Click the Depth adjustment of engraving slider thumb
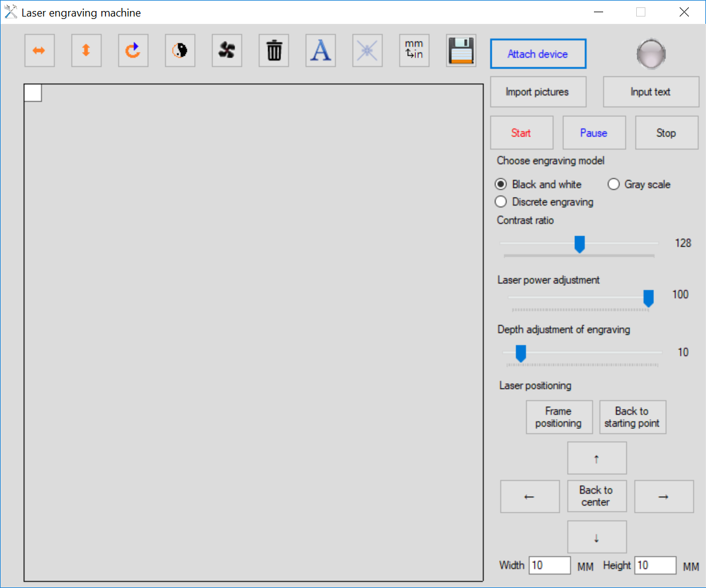Image resolution: width=706 pixels, height=588 pixels. tap(520, 353)
